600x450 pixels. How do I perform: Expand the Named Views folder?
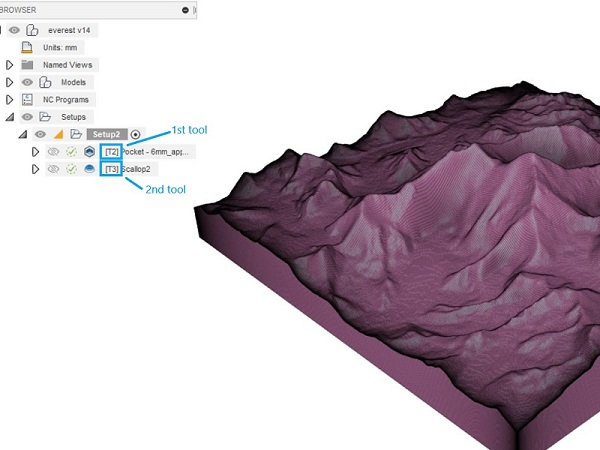coord(10,65)
